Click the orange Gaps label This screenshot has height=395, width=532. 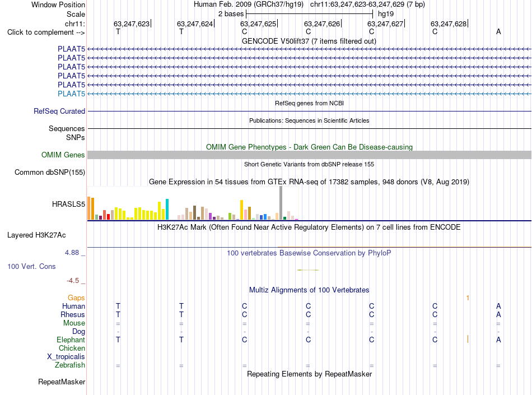click(76, 298)
